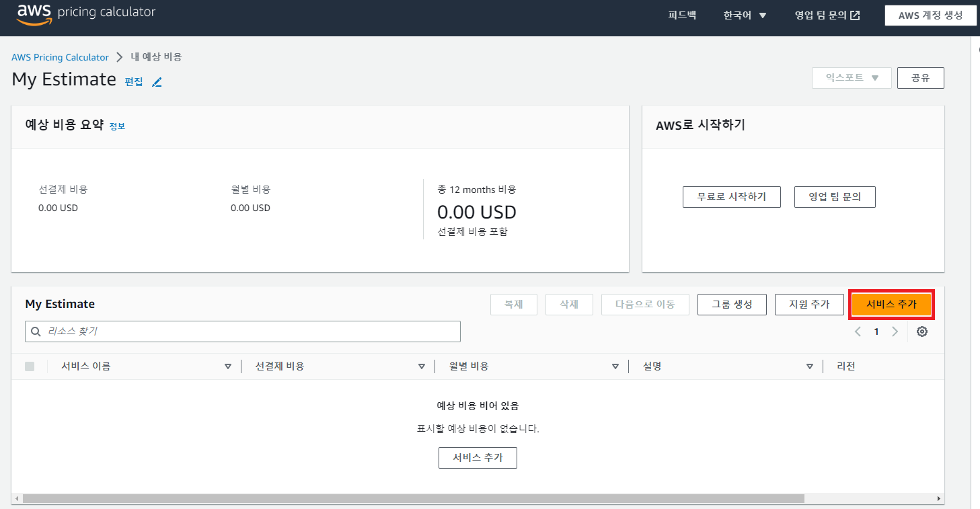This screenshot has height=509, width=980.
Task: Sort by the 선결제 비용 column arrow
Action: 422,366
